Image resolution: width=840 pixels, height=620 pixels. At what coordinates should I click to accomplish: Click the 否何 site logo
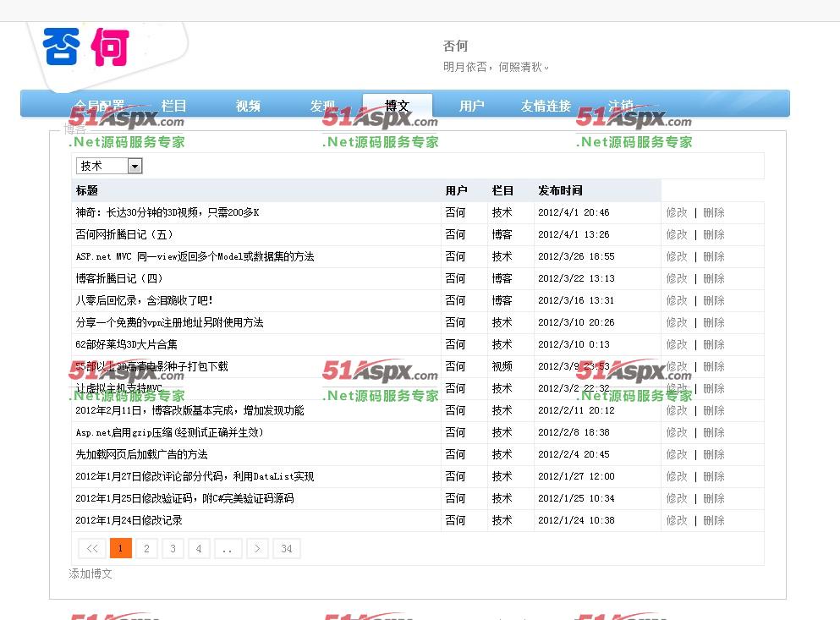pyautogui.click(x=85, y=47)
